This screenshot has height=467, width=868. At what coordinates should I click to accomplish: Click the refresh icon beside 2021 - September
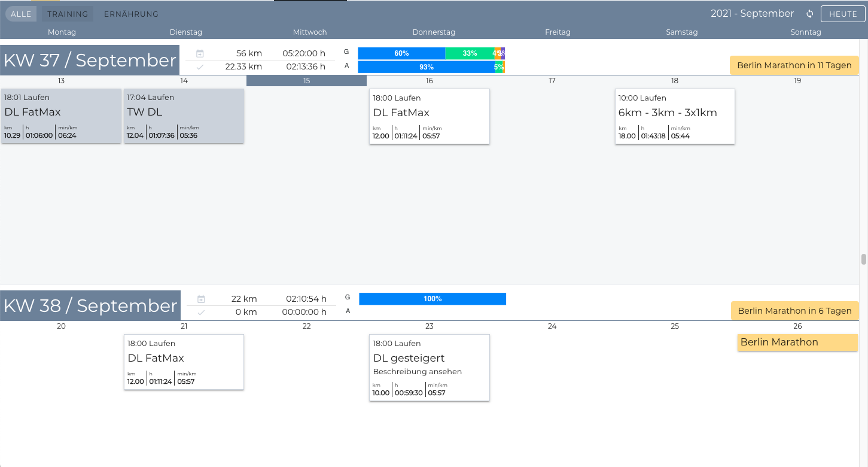pyautogui.click(x=810, y=14)
